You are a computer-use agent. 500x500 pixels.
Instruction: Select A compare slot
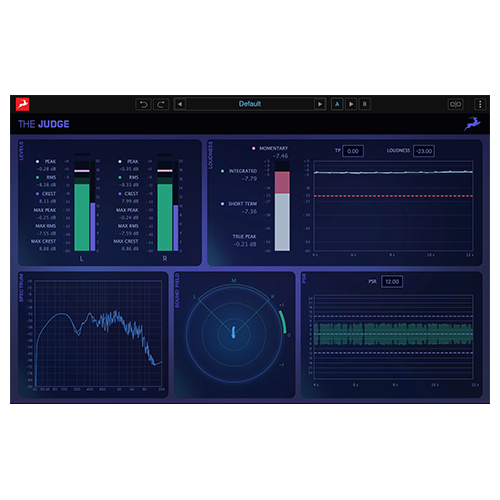(337, 104)
